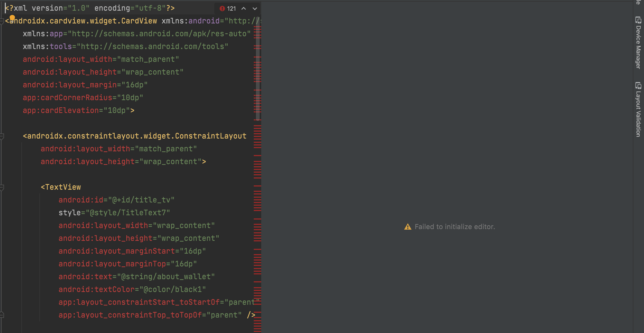Go to next highlighted error with down arrow
This screenshot has height=333, width=644.
pyautogui.click(x=255, y=9)
